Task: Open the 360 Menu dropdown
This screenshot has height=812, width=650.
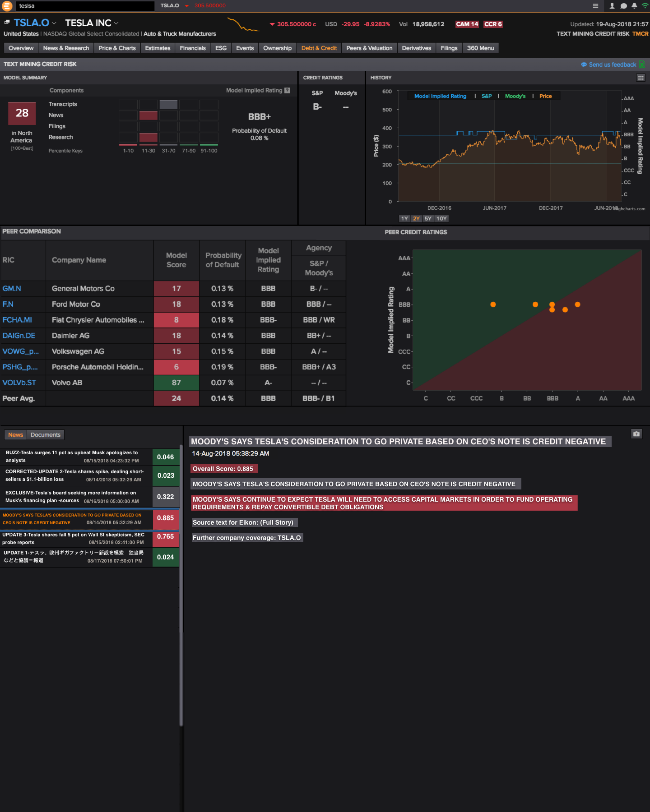Action: tap(480, 48)
